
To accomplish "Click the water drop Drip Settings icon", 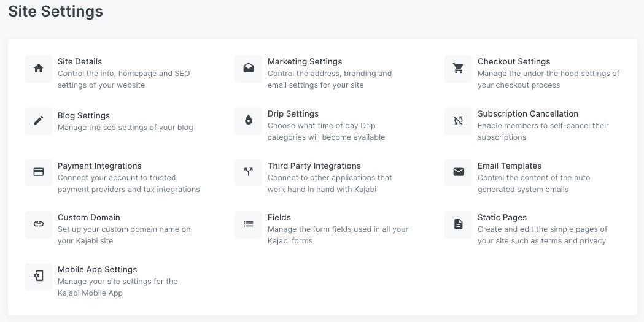I will (x=249, y=120).
